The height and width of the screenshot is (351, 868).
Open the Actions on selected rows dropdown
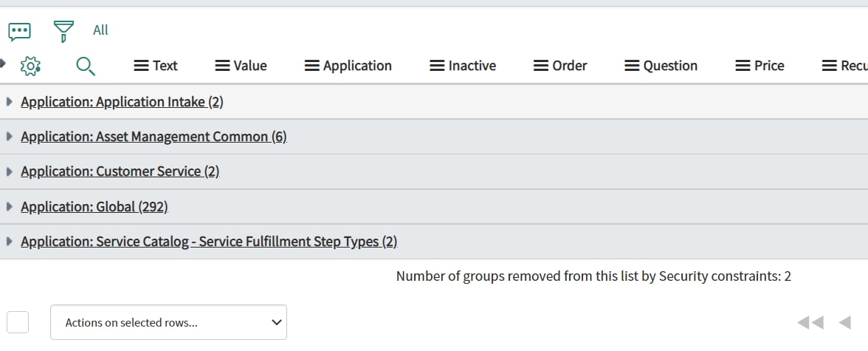[x=168, y=322]
